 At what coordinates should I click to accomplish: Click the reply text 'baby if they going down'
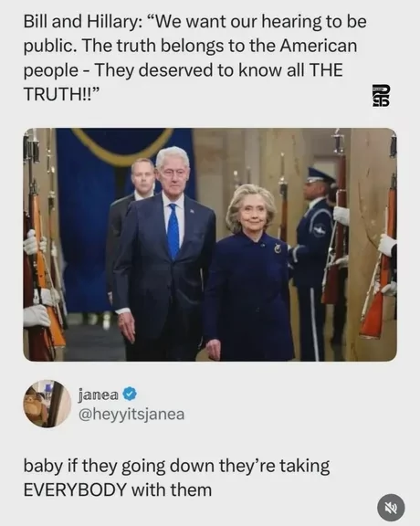pos(121,466)
